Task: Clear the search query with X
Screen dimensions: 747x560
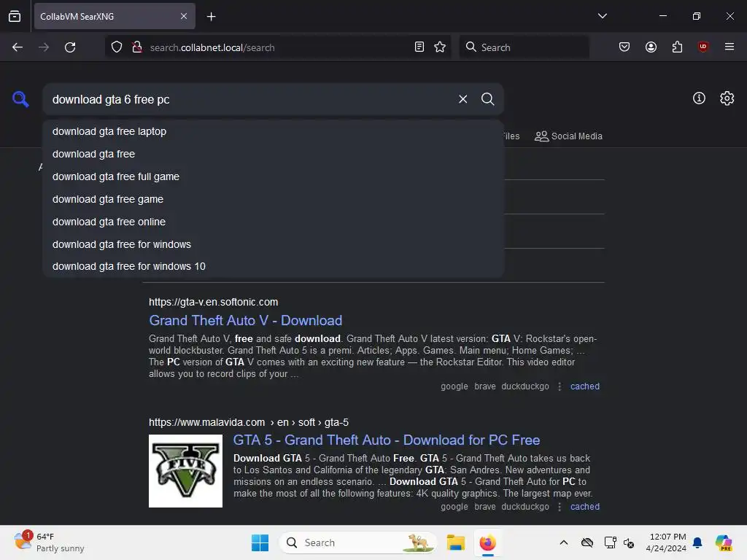Action: click(x=462, y=99)
